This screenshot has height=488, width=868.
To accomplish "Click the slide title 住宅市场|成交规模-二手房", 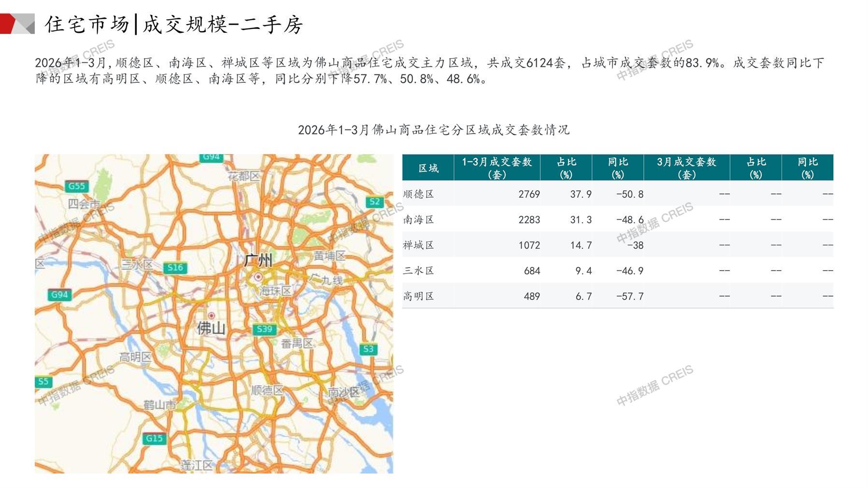I will (174, 24).
